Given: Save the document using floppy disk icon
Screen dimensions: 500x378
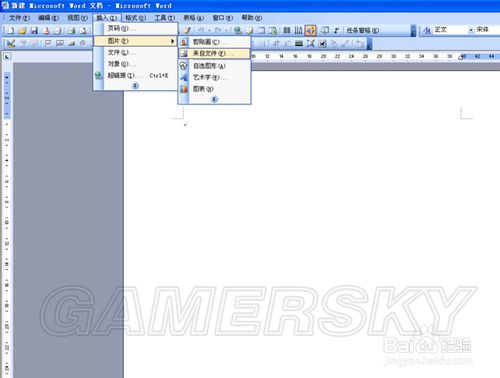Looking at the screenshot, I should point(34,31).
